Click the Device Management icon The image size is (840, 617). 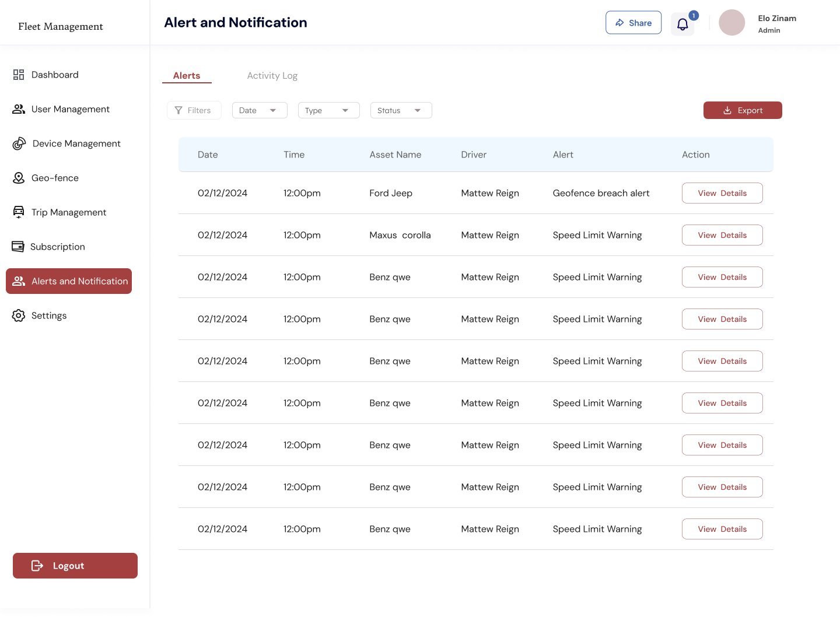(x=19, y=143)
